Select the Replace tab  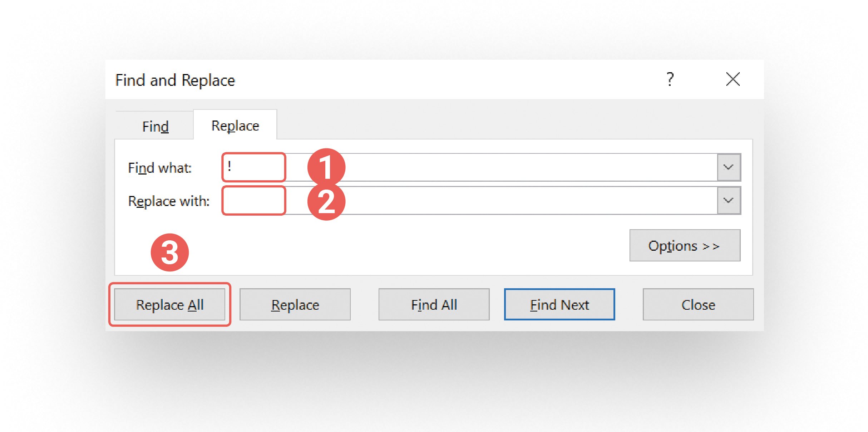[235, 126]
